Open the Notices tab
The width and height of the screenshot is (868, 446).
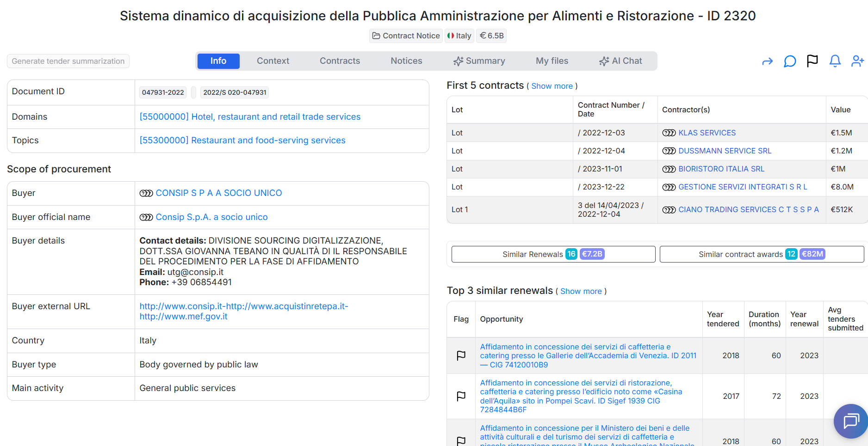coord(406,61)
